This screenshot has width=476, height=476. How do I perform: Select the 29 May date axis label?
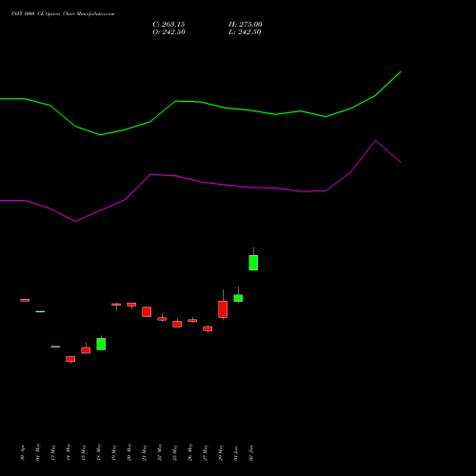(x=220, y=452)
